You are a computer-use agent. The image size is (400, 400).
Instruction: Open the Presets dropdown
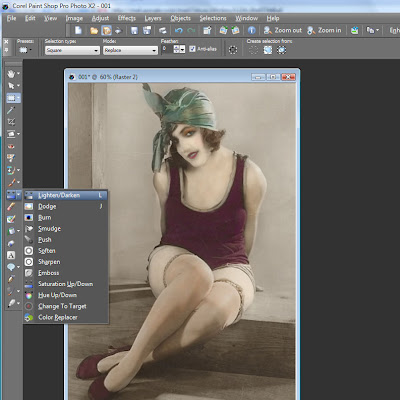click(x=25, y=50)
